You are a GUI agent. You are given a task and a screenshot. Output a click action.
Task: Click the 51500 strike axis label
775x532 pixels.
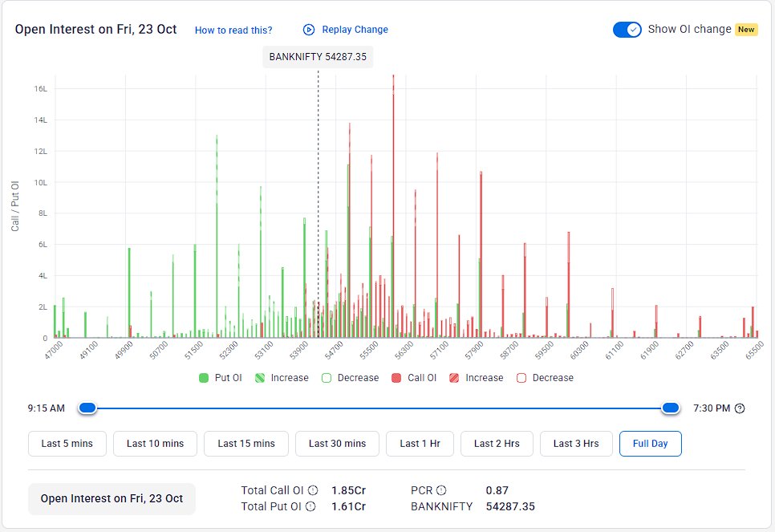[194, 350]
